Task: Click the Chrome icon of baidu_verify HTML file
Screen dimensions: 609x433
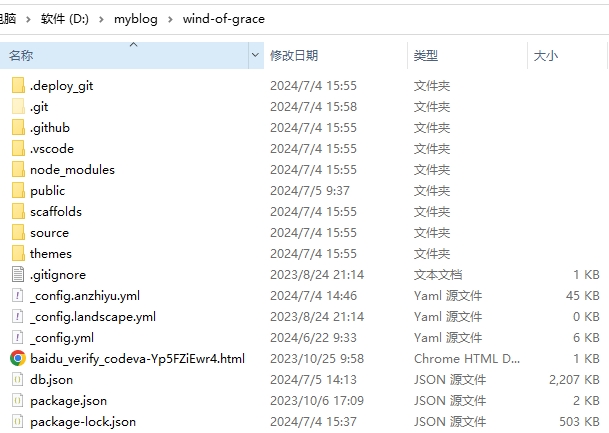Action: coord(18,358)
